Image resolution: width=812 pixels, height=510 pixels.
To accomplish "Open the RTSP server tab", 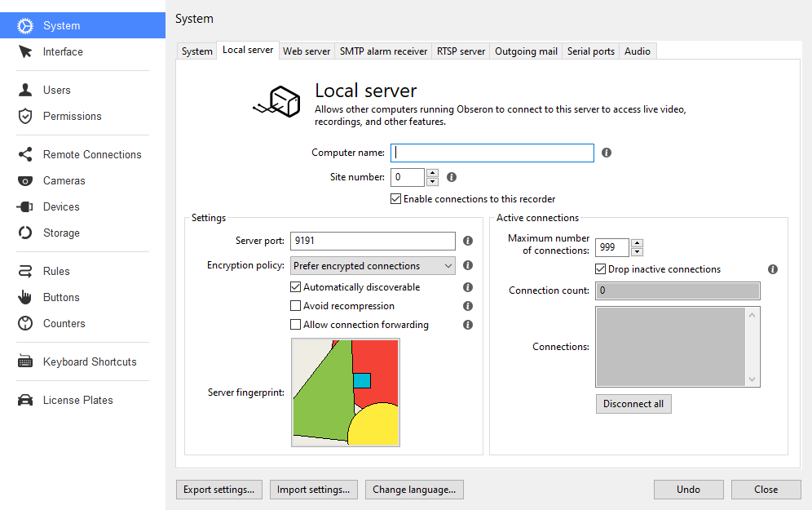I will [461, 51].
